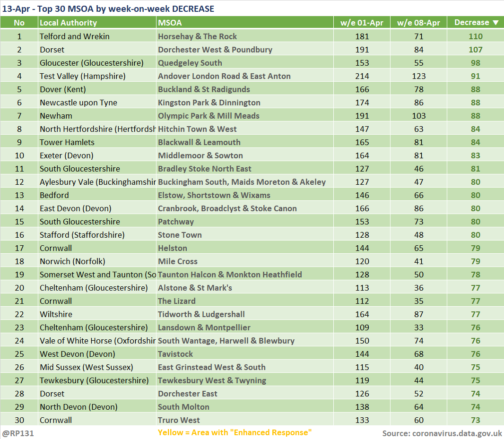Select cell 'Tower Hamlets'
The image size is (504, 439).
tap(97, 142)
